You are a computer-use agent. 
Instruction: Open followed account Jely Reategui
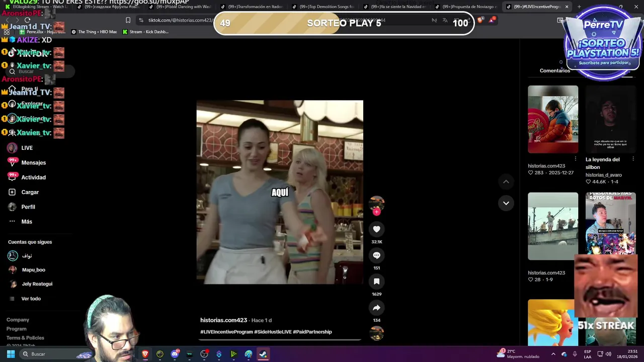pyautogui.click(x=37, y=284)
